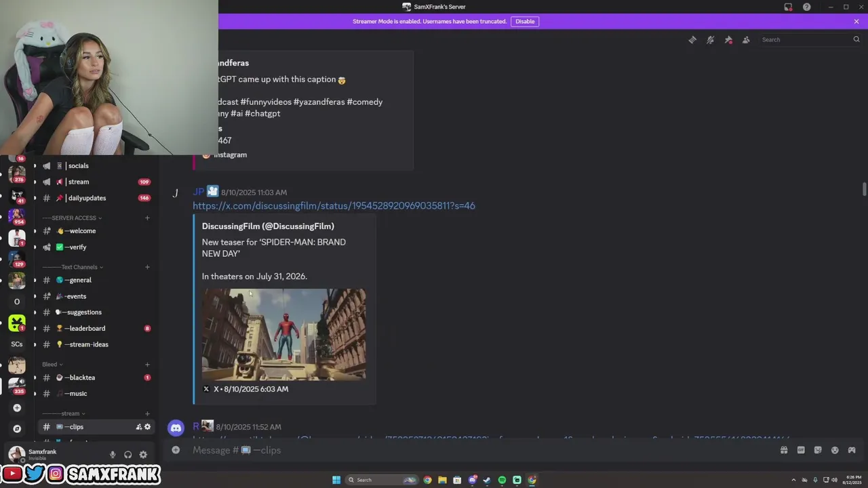This screenshot has height=488, width=868.
Task: Toggle notification settings bell icon
Action: [710, 40]
